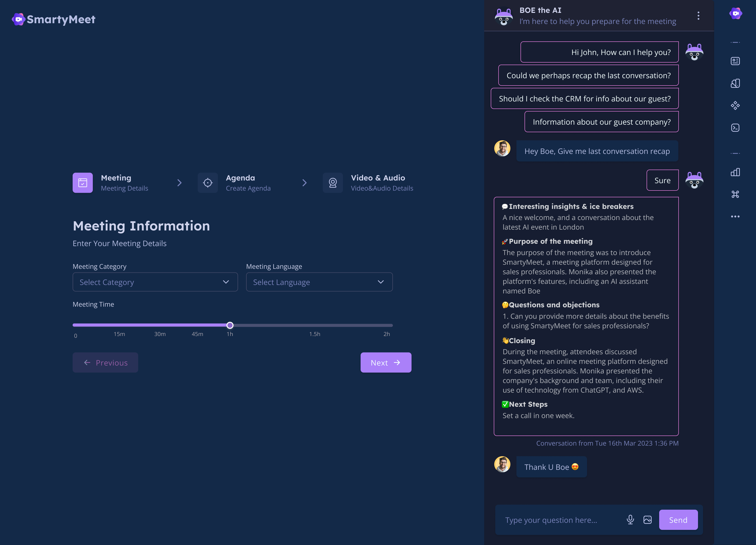Click the Previous button
756x545 pixels.
coord(105,363)
